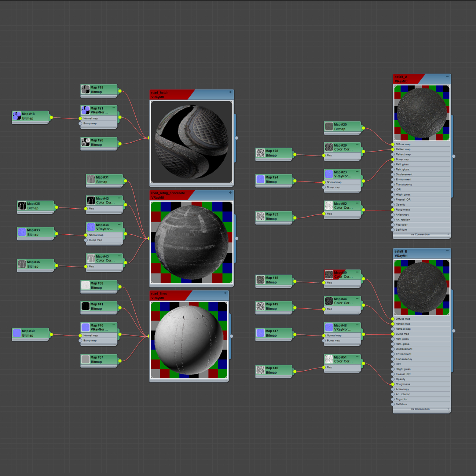Click the Color Correction icon on Map #42
The height and width of the screenshot is (476, 476).
point(91,201)
